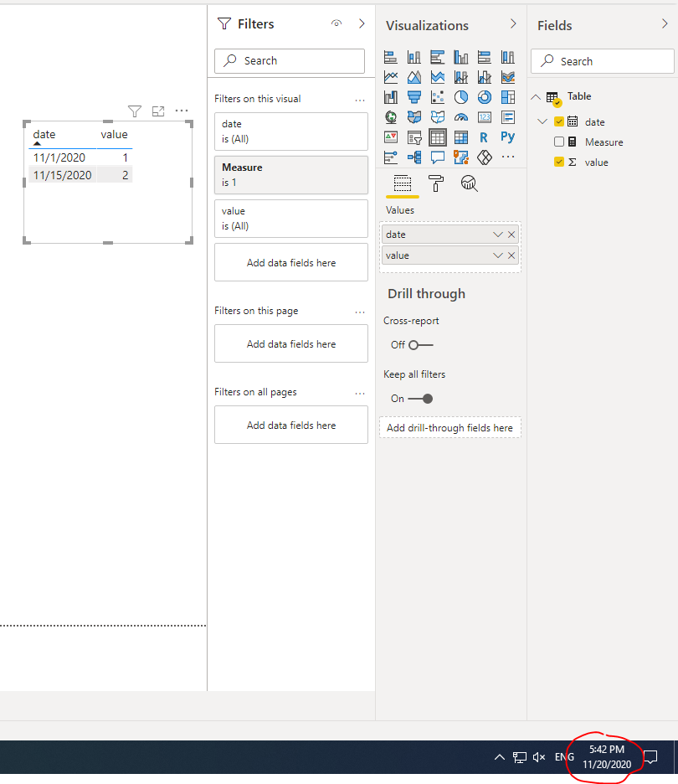The width and height of the screenshot is (678, 784).
Task: Select the gauge visual
Action: (x=461, y=117)
